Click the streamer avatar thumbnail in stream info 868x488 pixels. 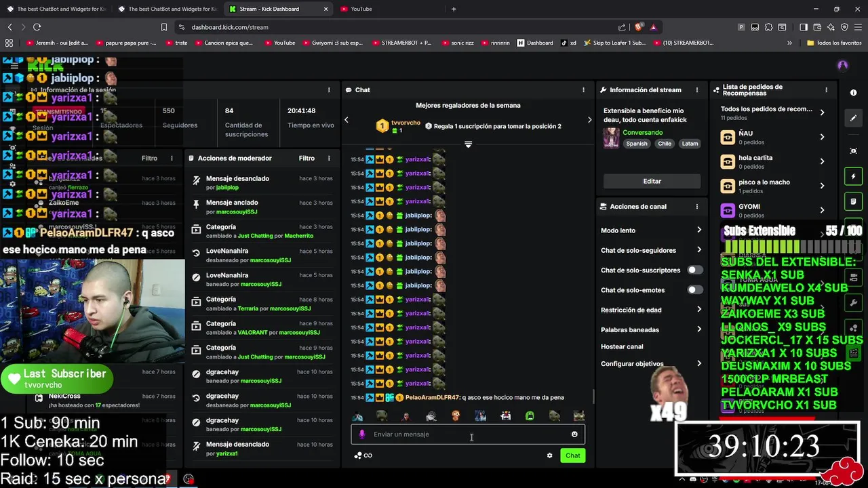[612, 138]
